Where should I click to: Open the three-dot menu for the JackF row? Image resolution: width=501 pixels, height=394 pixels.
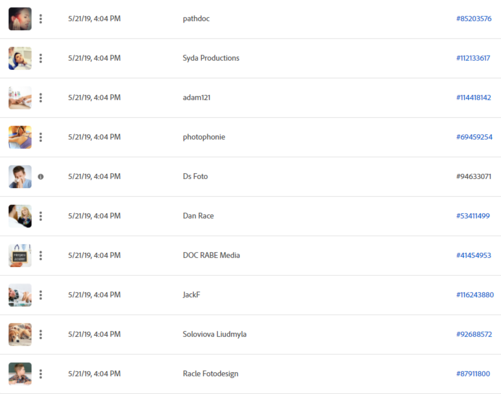pyautogui.click(x=41, y=295)
